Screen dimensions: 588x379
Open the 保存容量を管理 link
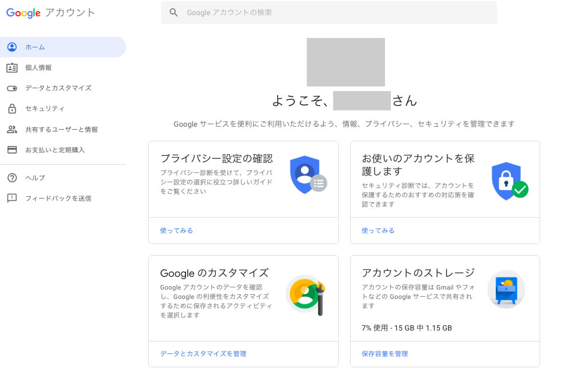click(384, 354)
